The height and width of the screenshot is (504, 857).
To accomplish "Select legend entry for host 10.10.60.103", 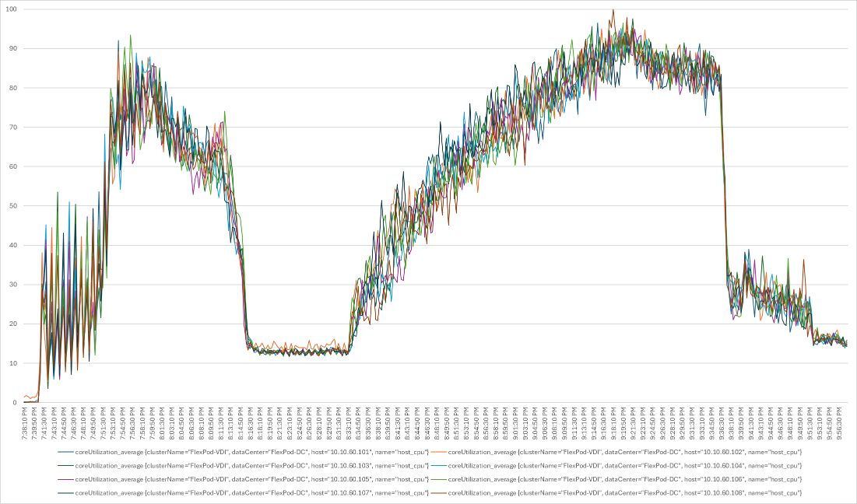I will pos(243,466).
